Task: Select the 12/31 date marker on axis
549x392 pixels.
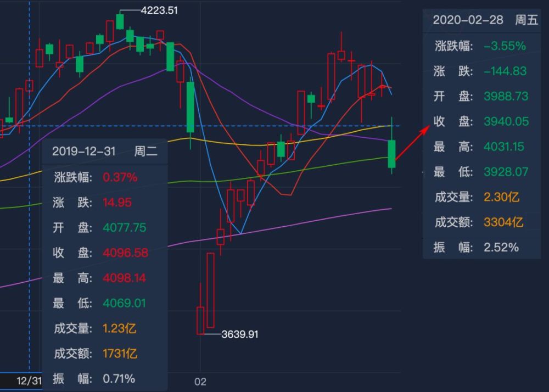Action: point(29,380)
